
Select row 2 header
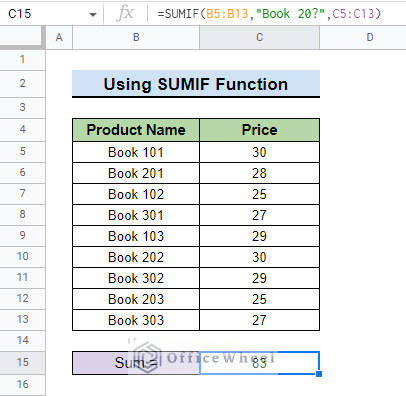tap(22, 84)
